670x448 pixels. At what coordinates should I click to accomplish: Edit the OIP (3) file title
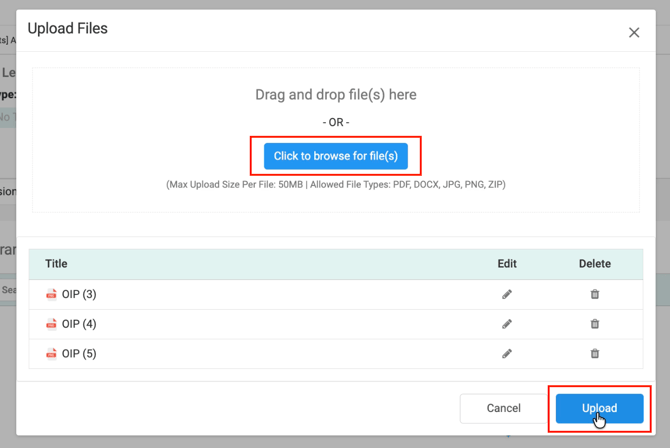tap(507, 295)
